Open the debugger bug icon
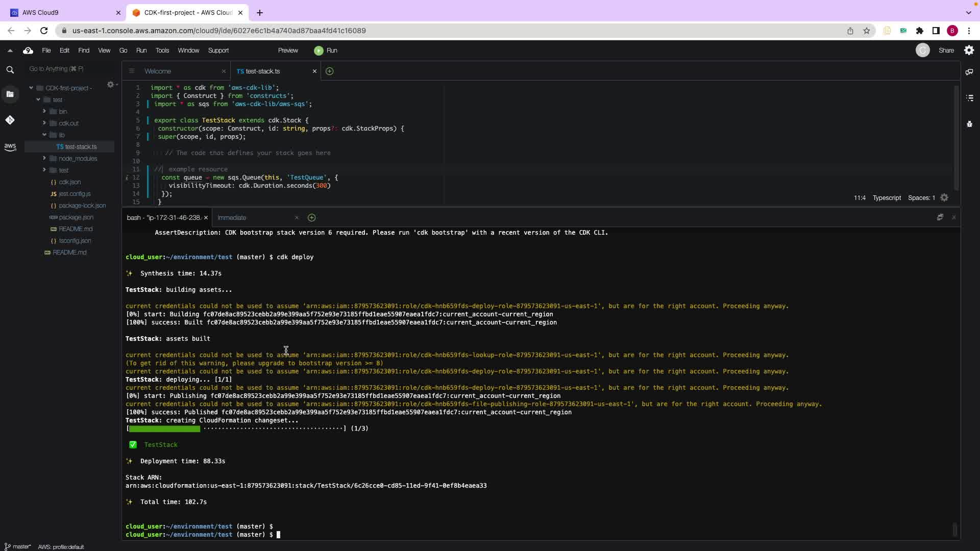This screenshot has height=551, width=980. pos(969,124)
